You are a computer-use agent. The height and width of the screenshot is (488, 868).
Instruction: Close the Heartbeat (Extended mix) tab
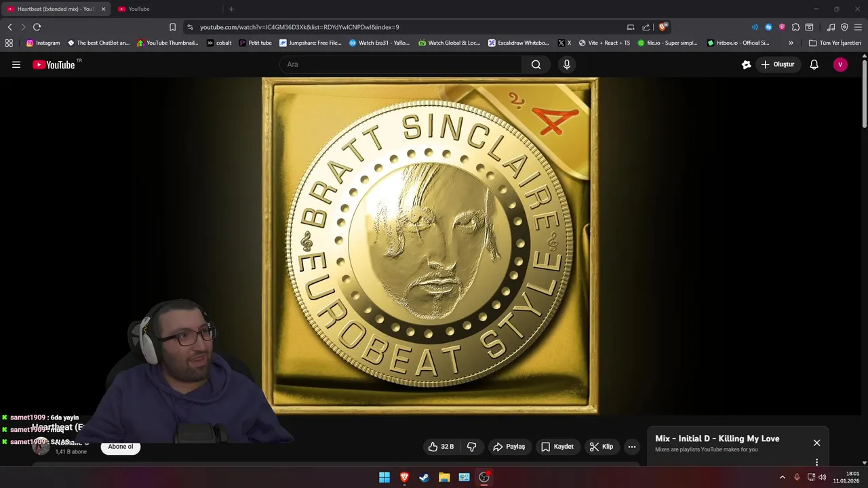pyautogui.click(x=103, y=9)
